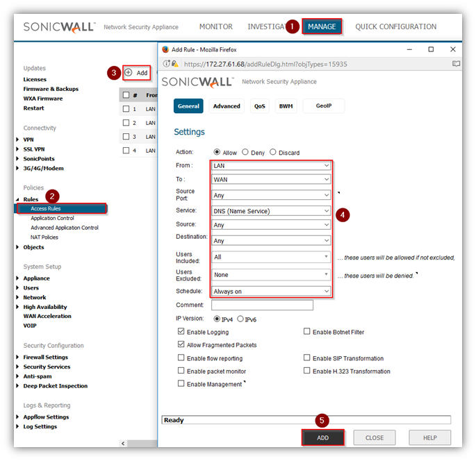Tick checkbox for rule row 1
This screenshot has height=461, width=476.
tap(126, 108)
